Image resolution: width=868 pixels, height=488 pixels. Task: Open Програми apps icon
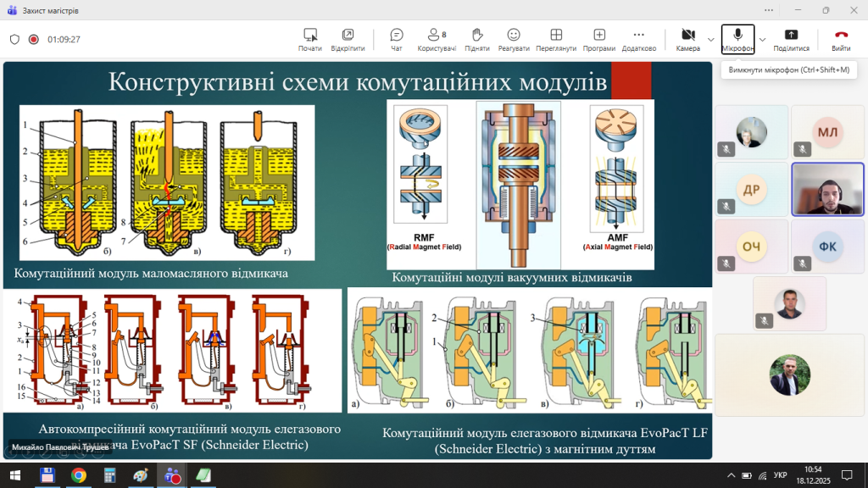tap(599, 39)
